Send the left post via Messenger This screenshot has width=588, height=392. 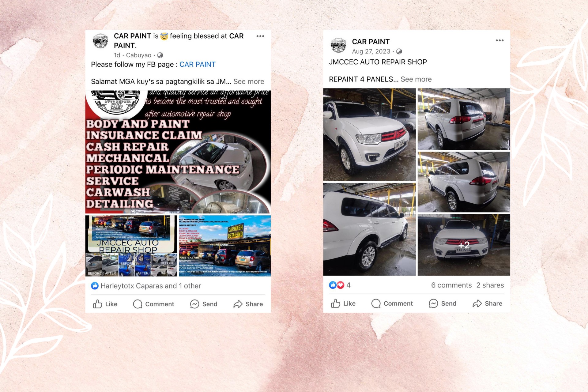coord(204,304)
